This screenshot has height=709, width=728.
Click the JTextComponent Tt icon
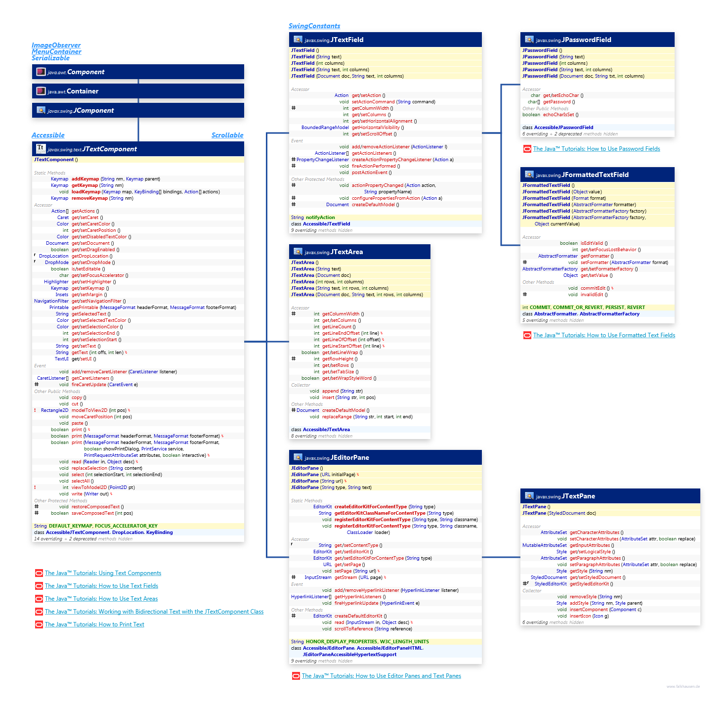click(x=41, y=148)
